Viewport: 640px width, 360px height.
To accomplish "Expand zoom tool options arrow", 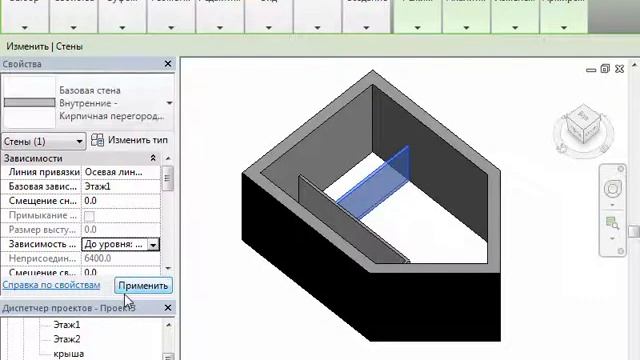I will coord(612,238).
